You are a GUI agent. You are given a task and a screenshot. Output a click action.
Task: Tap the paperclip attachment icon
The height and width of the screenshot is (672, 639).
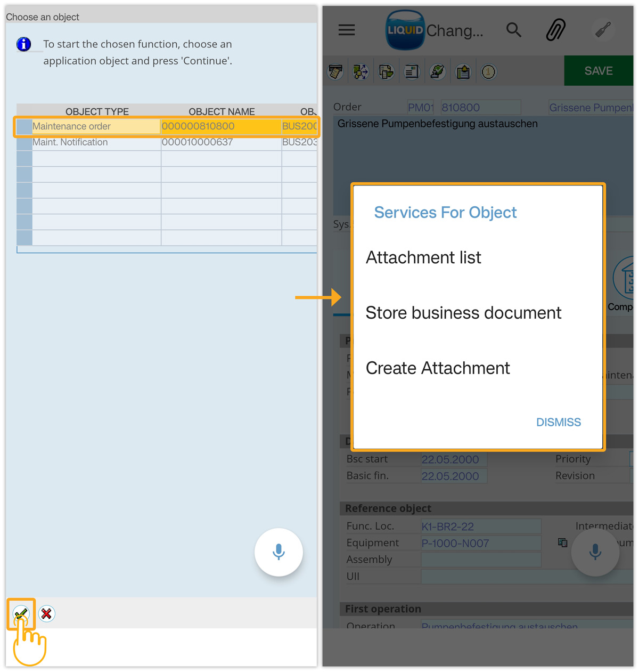click(x=555, y=30)
